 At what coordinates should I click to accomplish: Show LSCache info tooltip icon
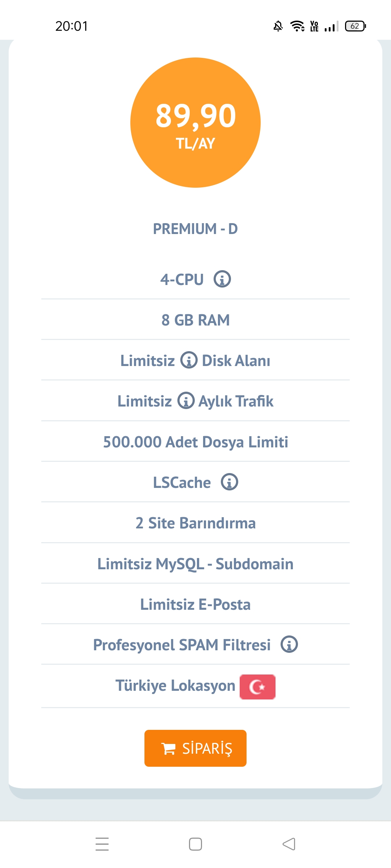point(230,482)
